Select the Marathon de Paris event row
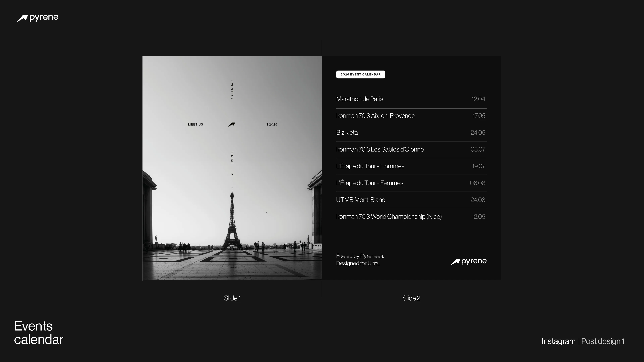Image resolution: width=644 pixels, height=362 pixels. 359,99
